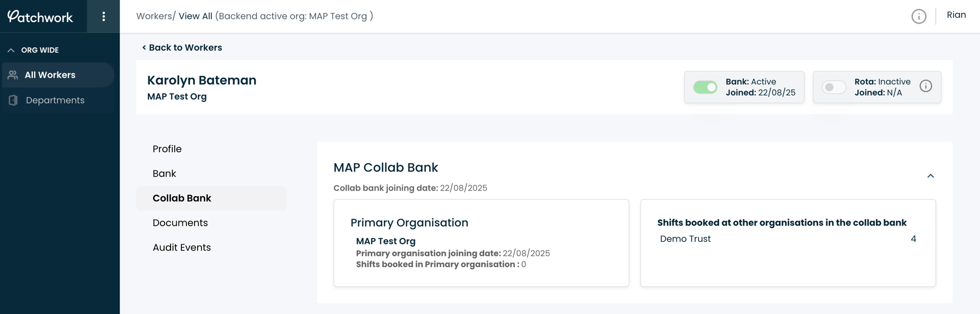Click the back arrow beside Back to Workers
Viewport: 980px width, 314px height.
pos(143,47)
